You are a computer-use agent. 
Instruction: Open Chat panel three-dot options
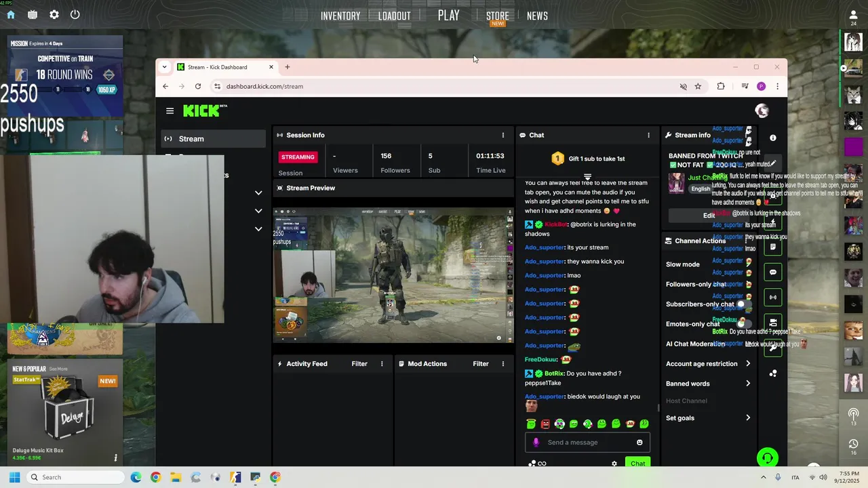[648, 135]
